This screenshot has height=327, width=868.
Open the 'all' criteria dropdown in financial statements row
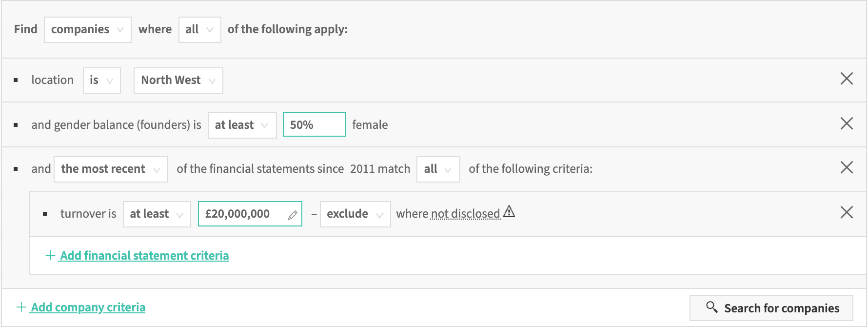pos(438,169)
